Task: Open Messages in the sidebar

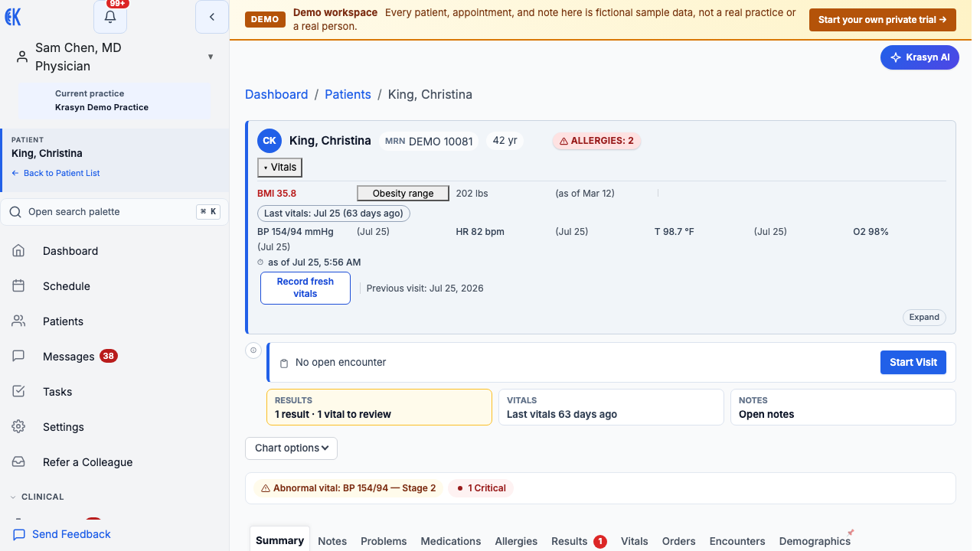Action: pos(115,357)
